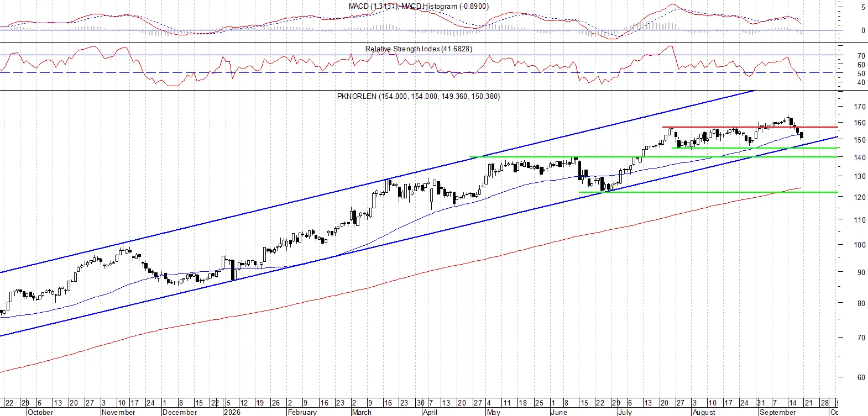This screenshot has width=868, height=416.
Task: Click the 150 price axis value
Action: tap(860, 140)
